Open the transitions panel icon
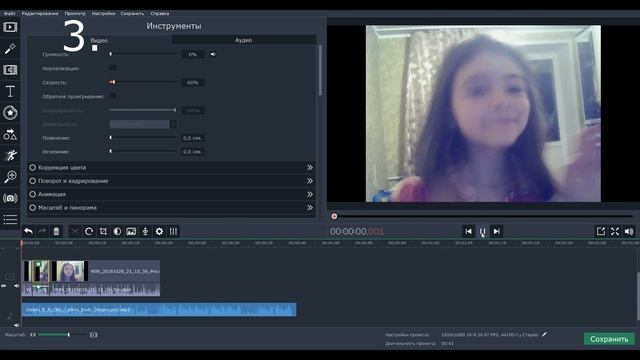640x360 pixels. pyautogui.click(x=10, y=70)
